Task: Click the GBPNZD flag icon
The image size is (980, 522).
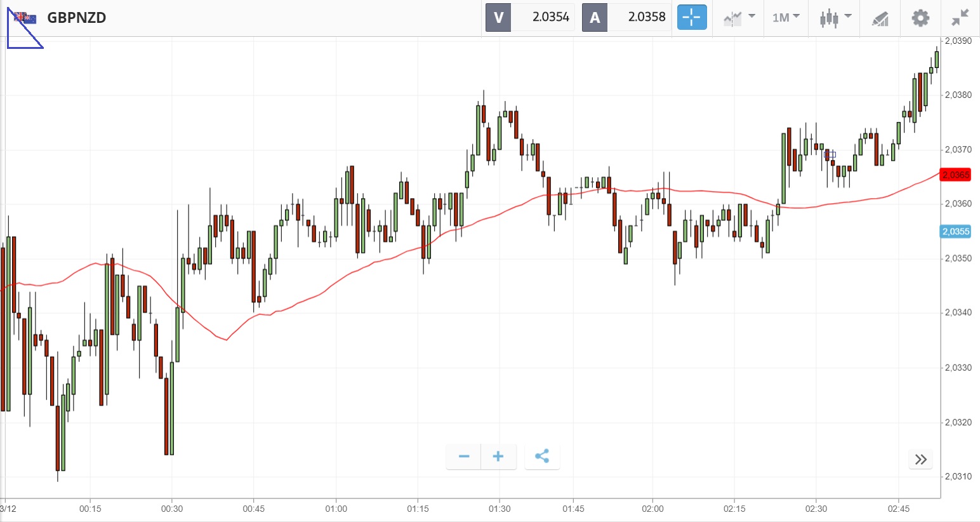Action: coord(25,18)
